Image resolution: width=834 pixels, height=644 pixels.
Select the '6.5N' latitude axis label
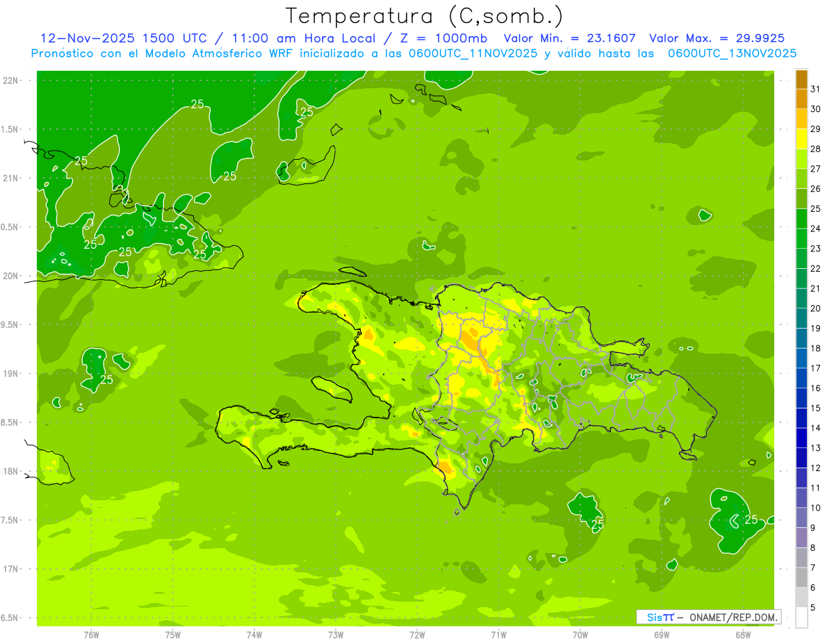click(x=10, y=618)
